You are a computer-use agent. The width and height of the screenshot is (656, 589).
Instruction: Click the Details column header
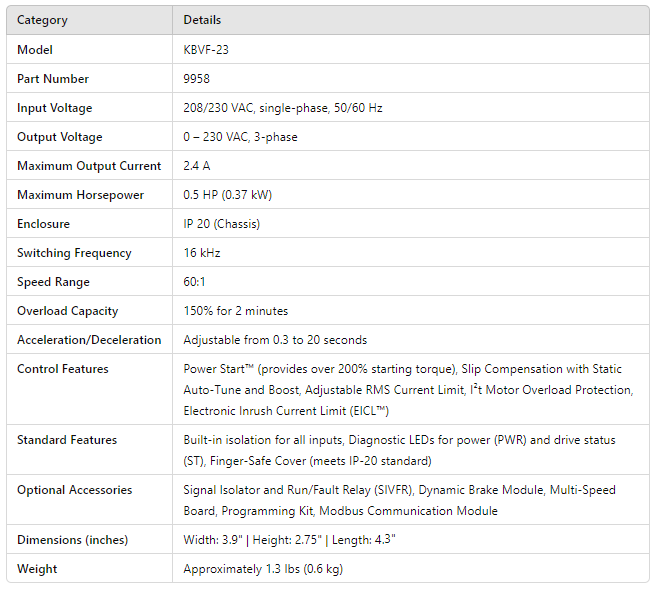point(202,20)
